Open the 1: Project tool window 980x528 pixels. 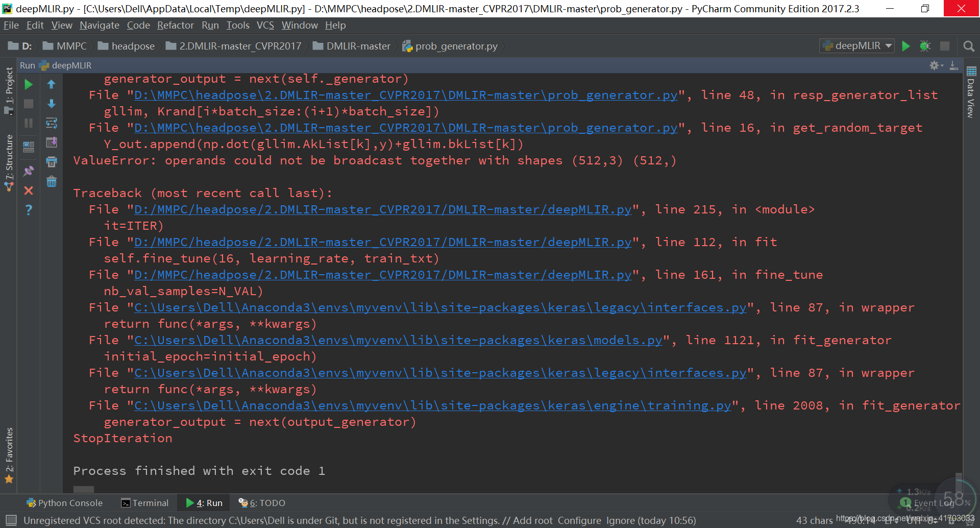tap(9, 91)
